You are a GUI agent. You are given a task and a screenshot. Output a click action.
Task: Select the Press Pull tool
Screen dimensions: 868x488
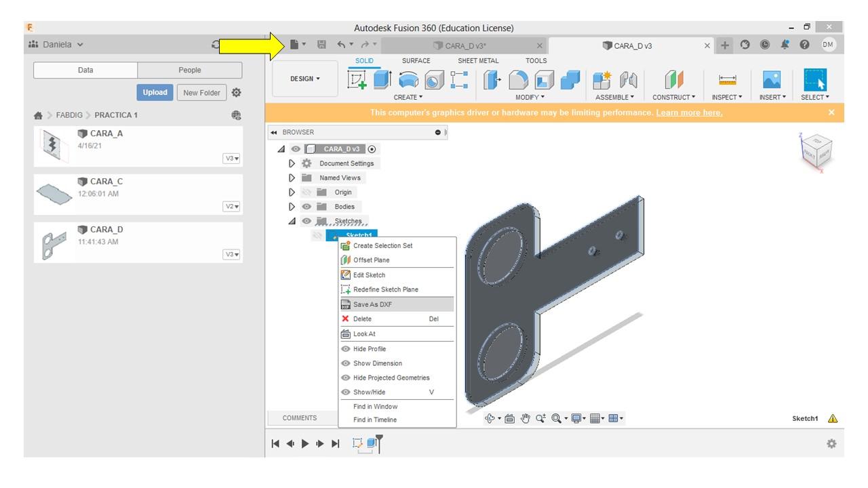click(492, 80)
